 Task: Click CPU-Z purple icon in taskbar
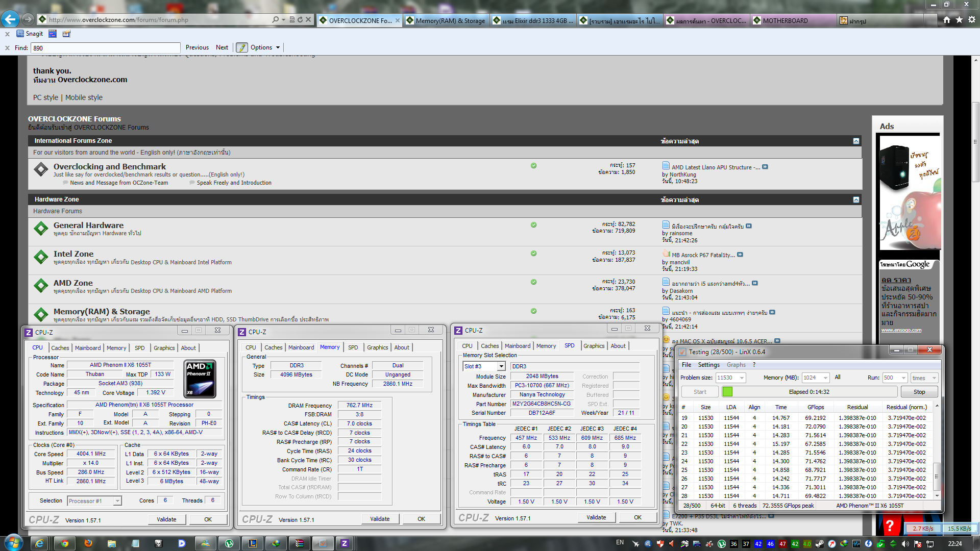point(345,543)
